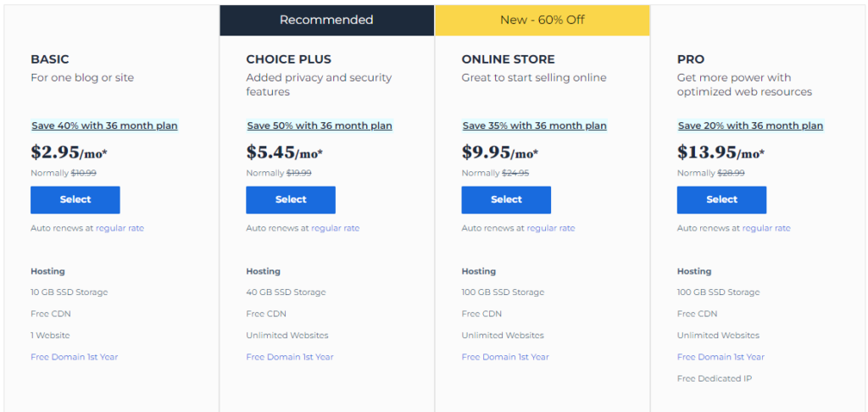Click the 'Recommended' banner above CHOICE PLUS

(x=326, y=19)
